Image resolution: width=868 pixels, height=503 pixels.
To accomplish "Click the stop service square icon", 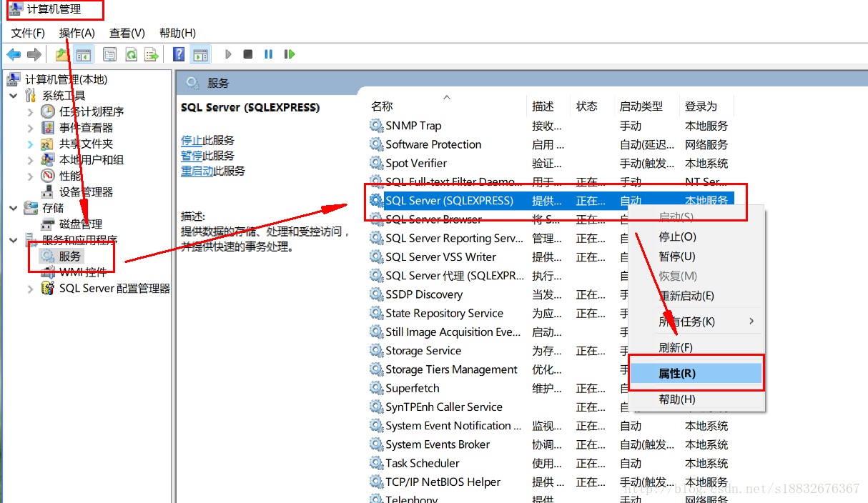I will pos(248,54).
